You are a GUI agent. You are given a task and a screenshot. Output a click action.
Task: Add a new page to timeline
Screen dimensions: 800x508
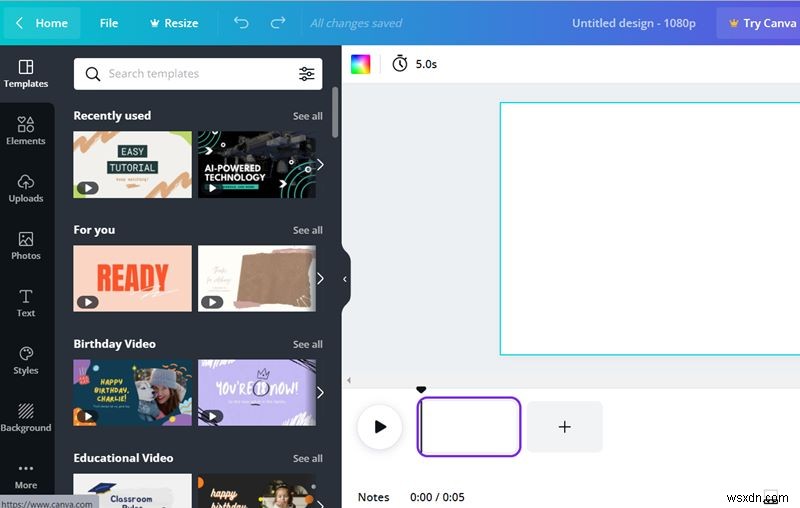564,427
